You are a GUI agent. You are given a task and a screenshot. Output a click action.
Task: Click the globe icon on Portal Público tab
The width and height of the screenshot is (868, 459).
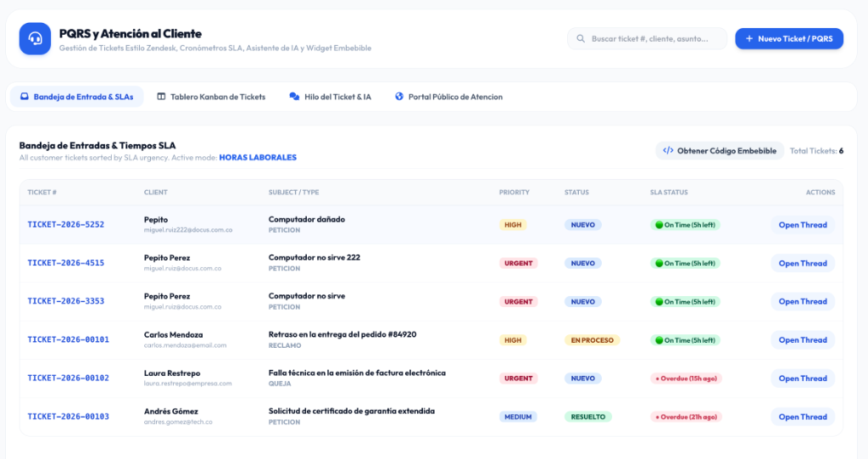pyautogui.click(x=399, y=97)
